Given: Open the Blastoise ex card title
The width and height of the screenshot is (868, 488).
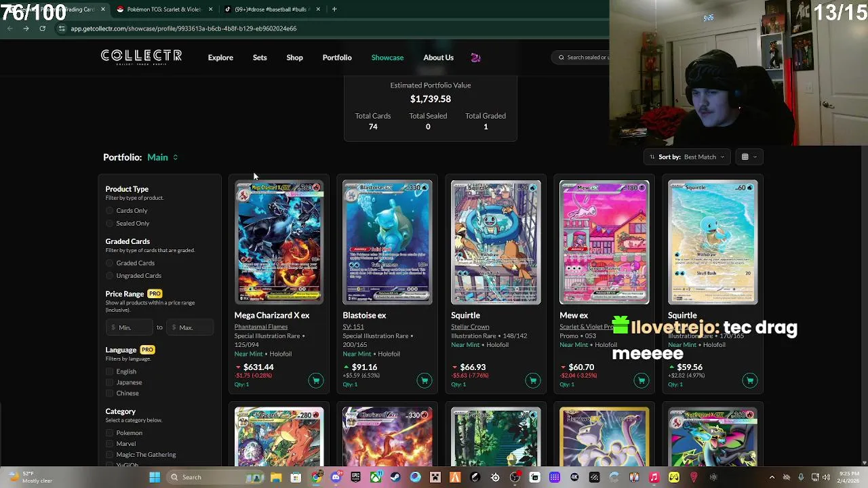Looking at the screenshot, I should [364, 315].
